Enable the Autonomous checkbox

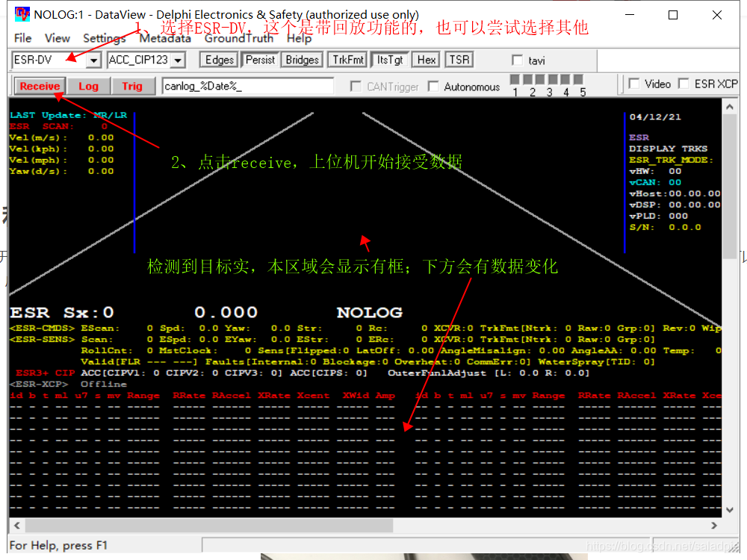pos(433,86)
